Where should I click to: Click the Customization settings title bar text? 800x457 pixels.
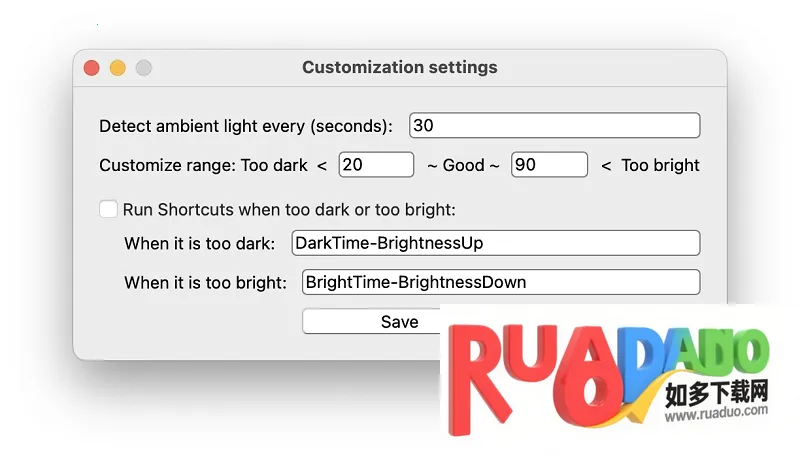pos(399,68)
